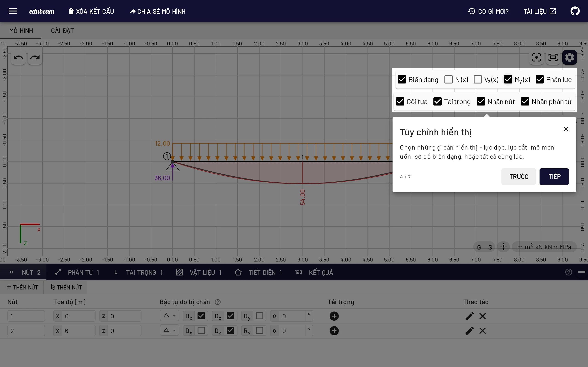Open support type dropdown for node 1
The image size is (588, 367).
(169, 316)
